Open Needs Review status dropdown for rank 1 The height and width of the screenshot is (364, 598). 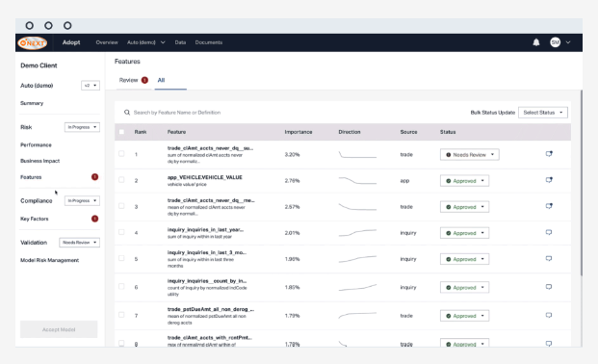(470, 154)
